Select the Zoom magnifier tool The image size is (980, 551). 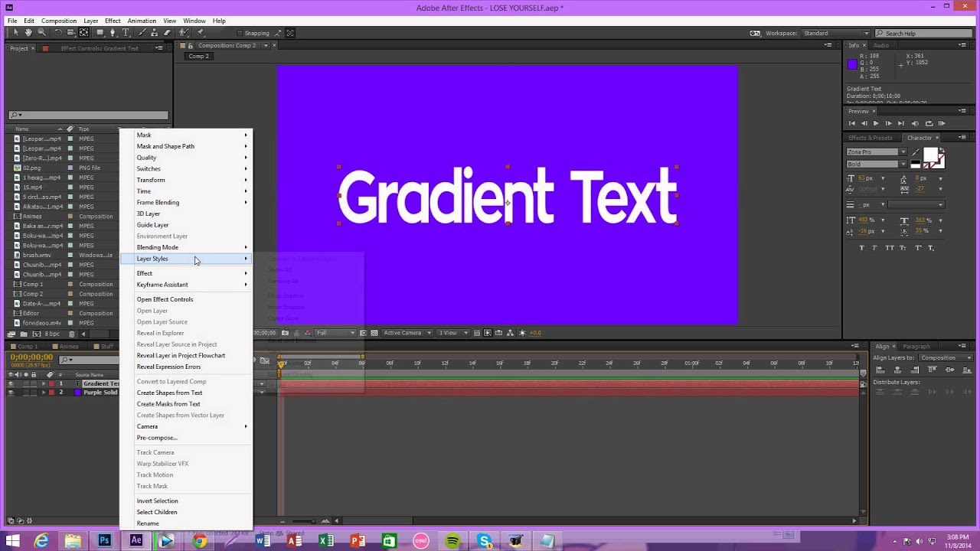41,32
